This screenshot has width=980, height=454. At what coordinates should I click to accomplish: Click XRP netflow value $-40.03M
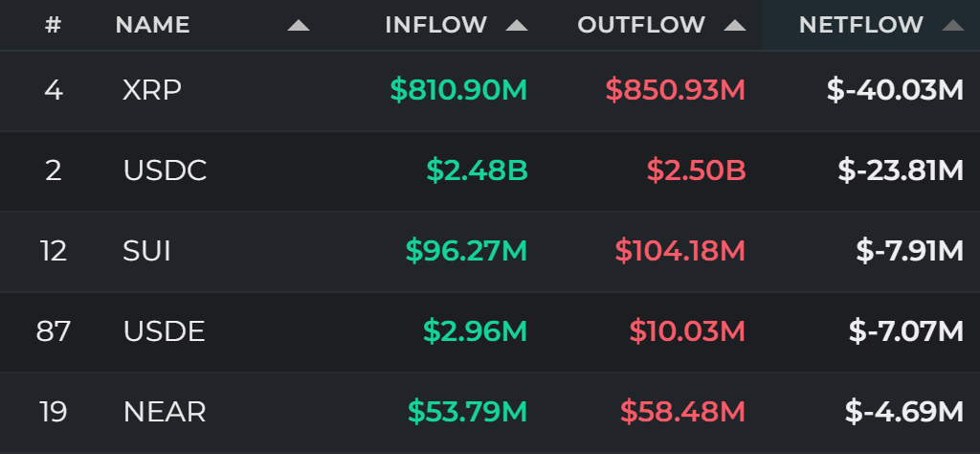coord(895,91)
